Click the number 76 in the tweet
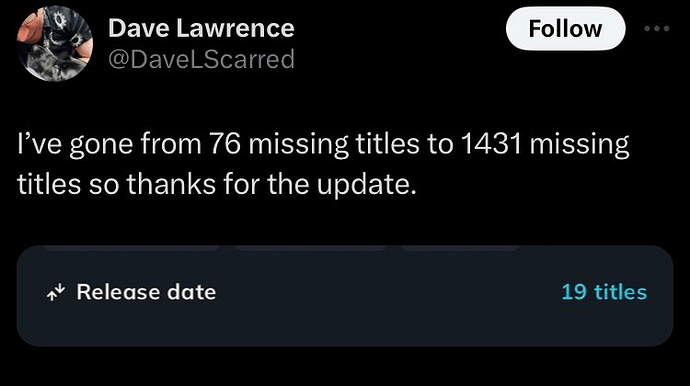The image size is (690, 386). [225, 144]
